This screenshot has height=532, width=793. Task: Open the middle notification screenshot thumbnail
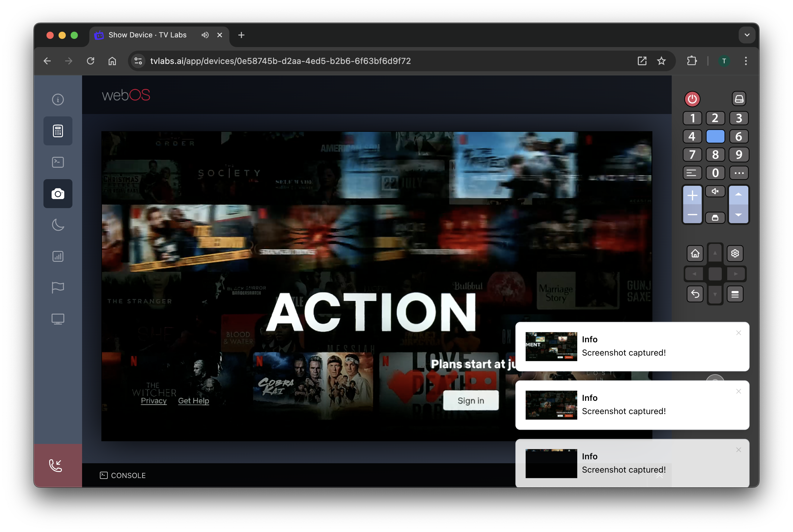[x=551, y=405]
